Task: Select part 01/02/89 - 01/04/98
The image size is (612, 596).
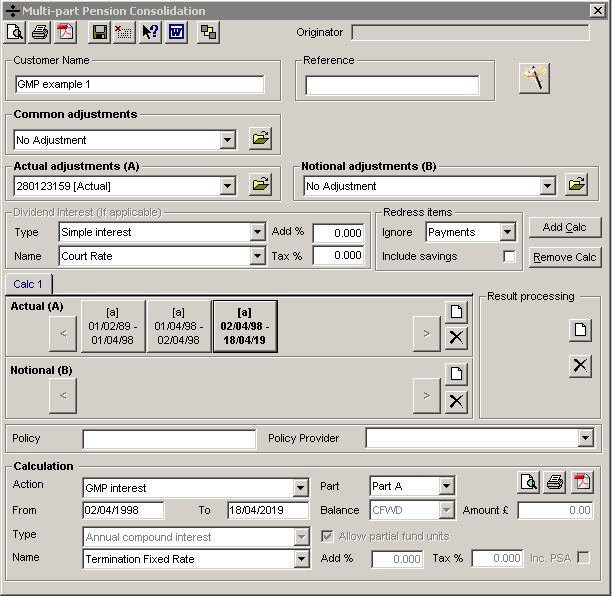Action: tap(113, 326)
